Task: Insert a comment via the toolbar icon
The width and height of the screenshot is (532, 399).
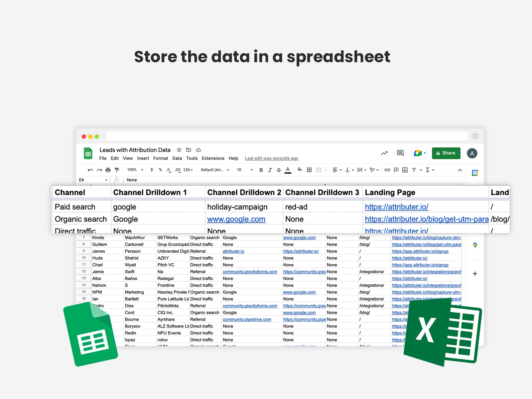Action: pyautogui.click(x=396, y=170)
